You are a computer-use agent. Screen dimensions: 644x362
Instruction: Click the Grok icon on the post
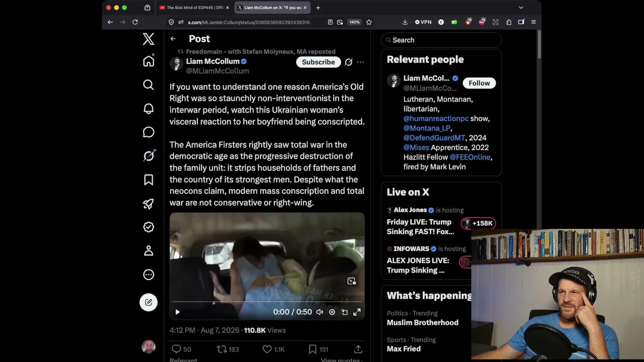click(x=349, y=62)
